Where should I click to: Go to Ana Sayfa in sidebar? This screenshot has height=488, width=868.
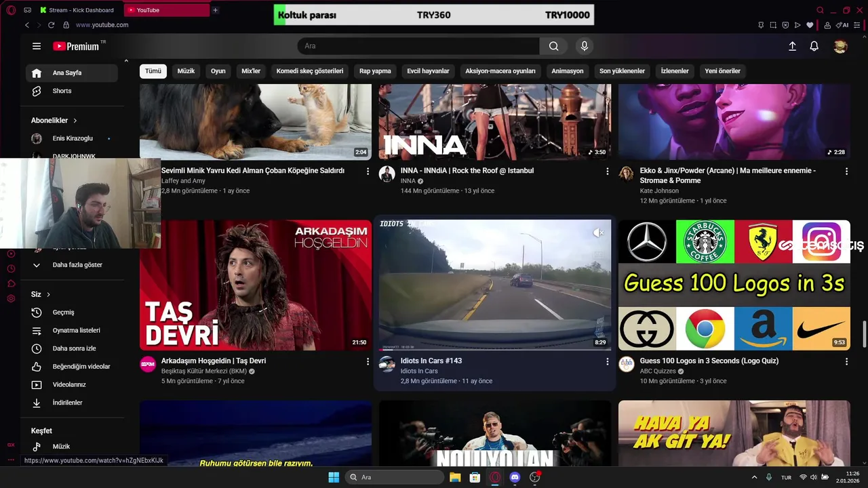(72, 73)
